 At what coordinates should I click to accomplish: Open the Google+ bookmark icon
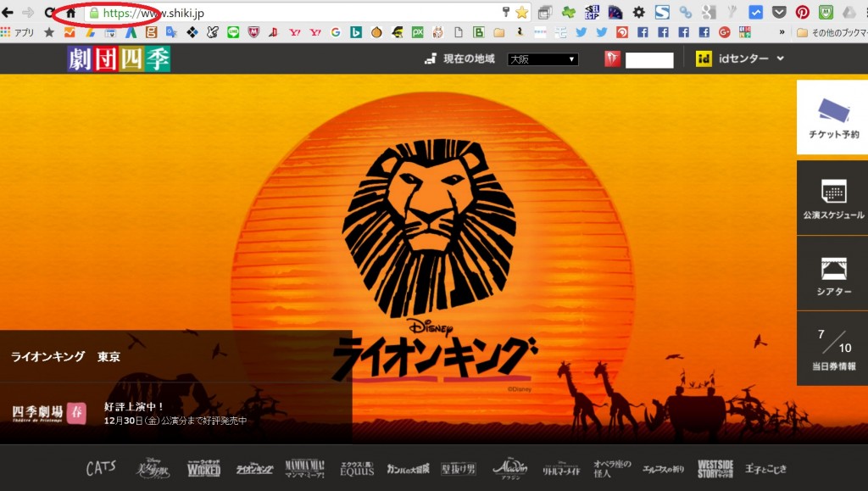[724, 33]
